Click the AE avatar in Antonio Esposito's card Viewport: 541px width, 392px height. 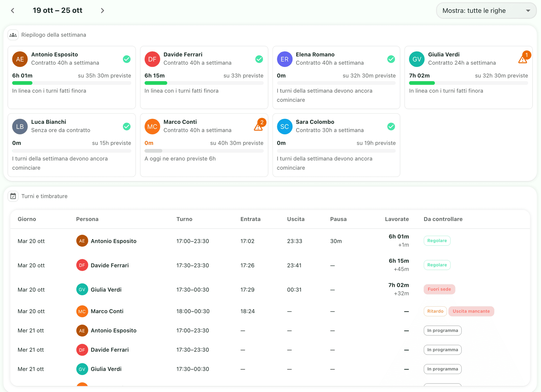pos(20,59)
